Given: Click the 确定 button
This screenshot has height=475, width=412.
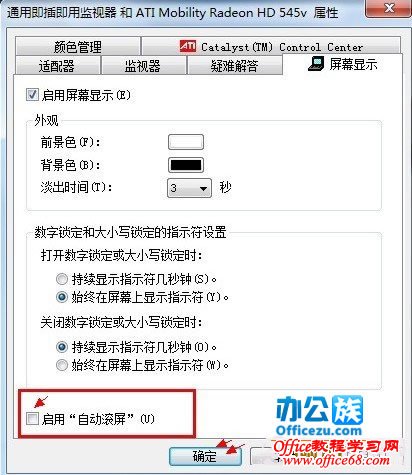Looking at the screenshot, I should tap(205, 456).
